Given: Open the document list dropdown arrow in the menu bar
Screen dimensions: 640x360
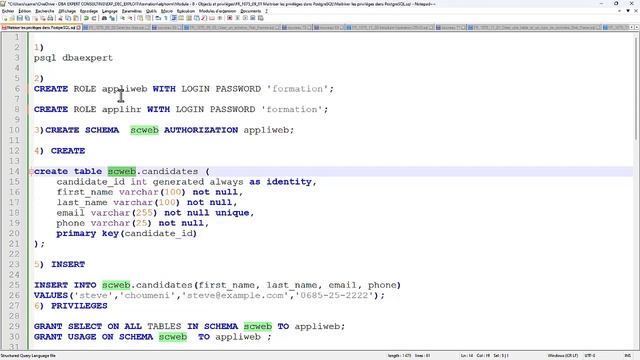Looking at the screenshot, I should pyautogui.click(x=628, y=11).
